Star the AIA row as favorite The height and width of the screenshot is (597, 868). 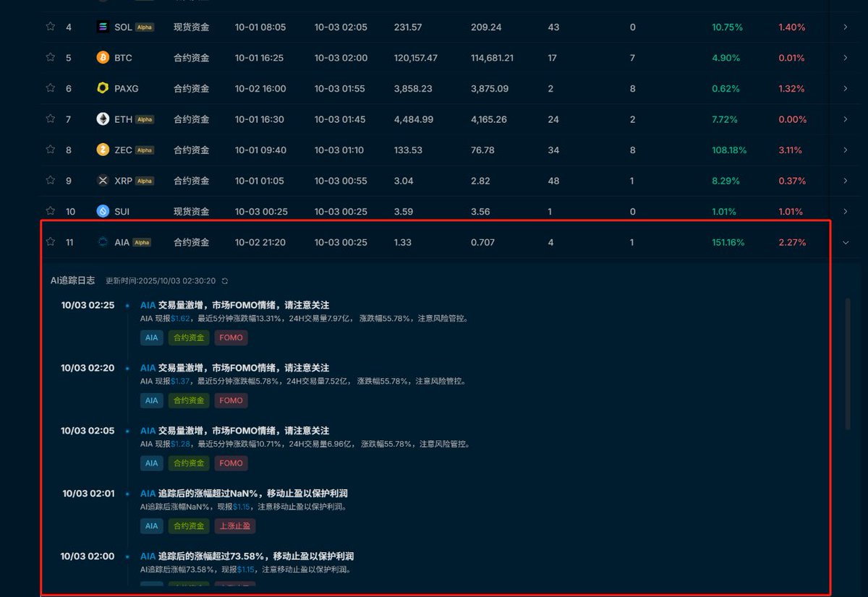50,242
